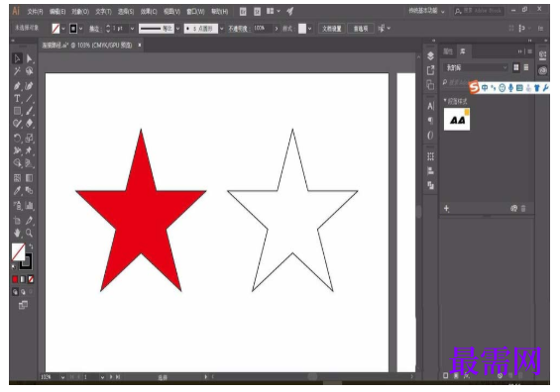Open zoom level 103% dropdown

click(x=62, y=377)
